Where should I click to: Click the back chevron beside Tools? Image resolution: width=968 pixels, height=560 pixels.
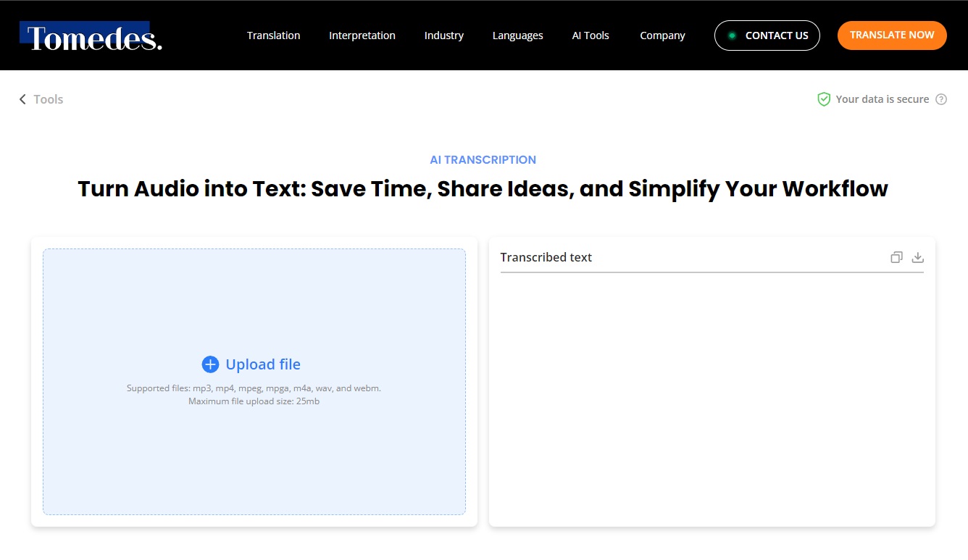[x=22, y=99]
